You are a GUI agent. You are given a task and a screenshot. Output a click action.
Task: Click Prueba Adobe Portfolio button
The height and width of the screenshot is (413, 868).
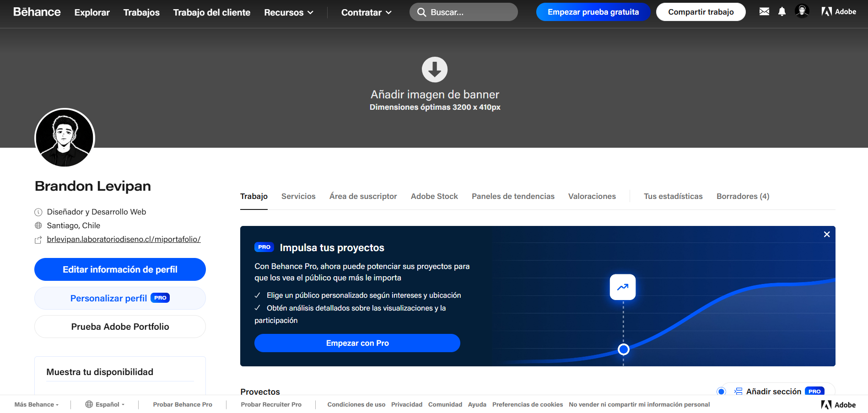pyautogui.click(x=120, y=327)
